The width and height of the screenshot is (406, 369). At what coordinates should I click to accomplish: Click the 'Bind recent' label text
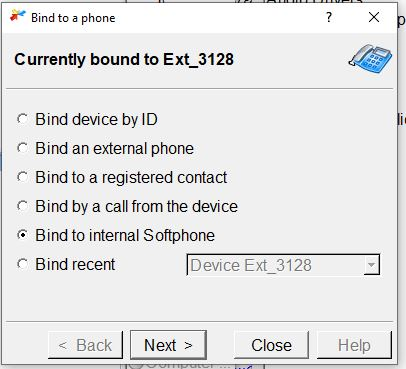(75, 265)
